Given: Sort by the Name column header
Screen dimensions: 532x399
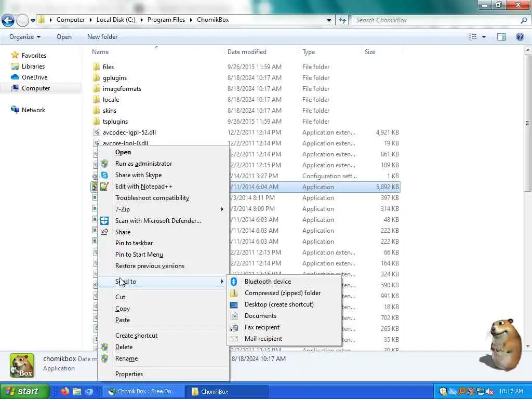Looking at the screenshot, I should pos(100,52).
